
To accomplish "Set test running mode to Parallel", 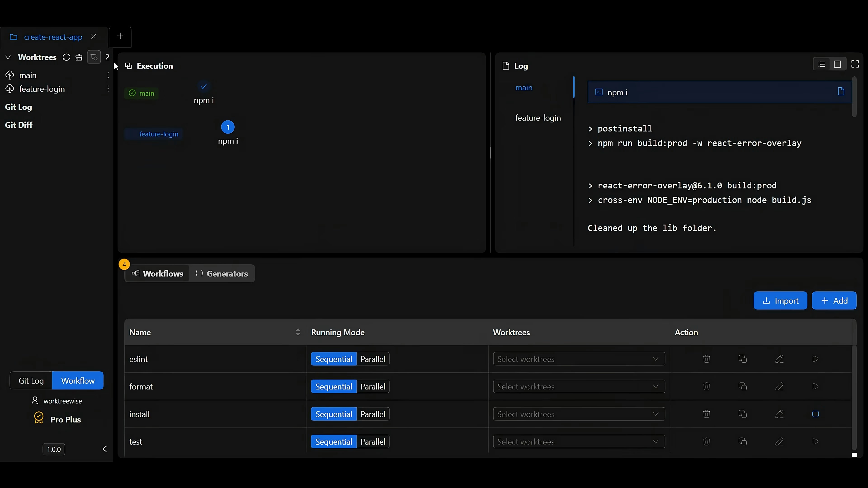I will coord(373,441).
